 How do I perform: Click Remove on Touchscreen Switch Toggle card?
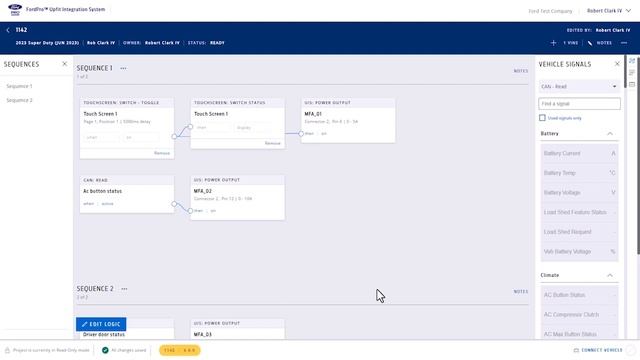pos(162,153)
